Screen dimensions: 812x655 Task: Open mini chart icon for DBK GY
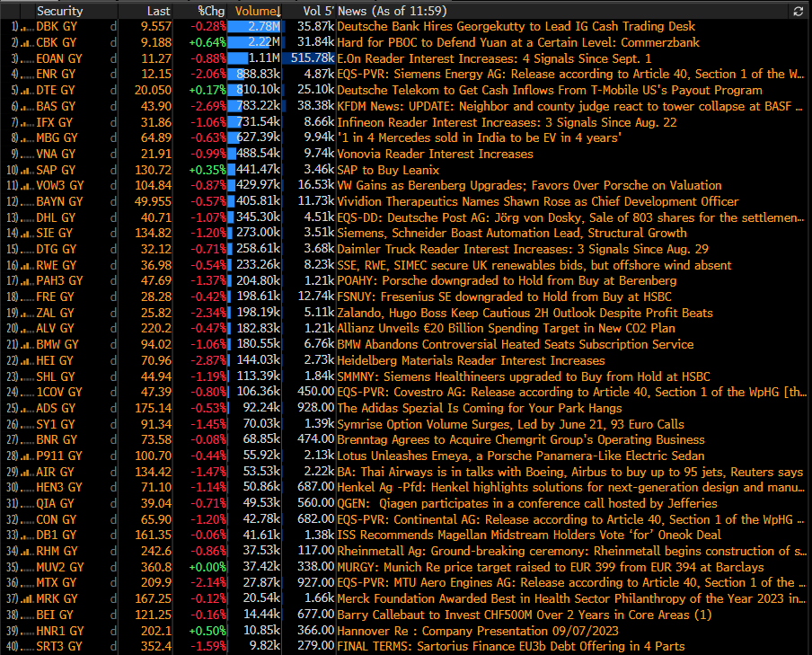click(28, 28)
